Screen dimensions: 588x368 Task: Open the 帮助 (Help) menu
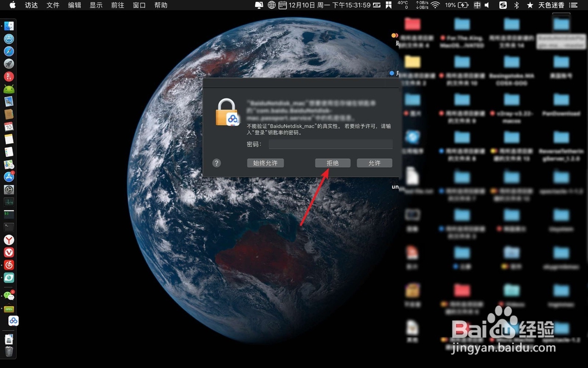point(161,5)
